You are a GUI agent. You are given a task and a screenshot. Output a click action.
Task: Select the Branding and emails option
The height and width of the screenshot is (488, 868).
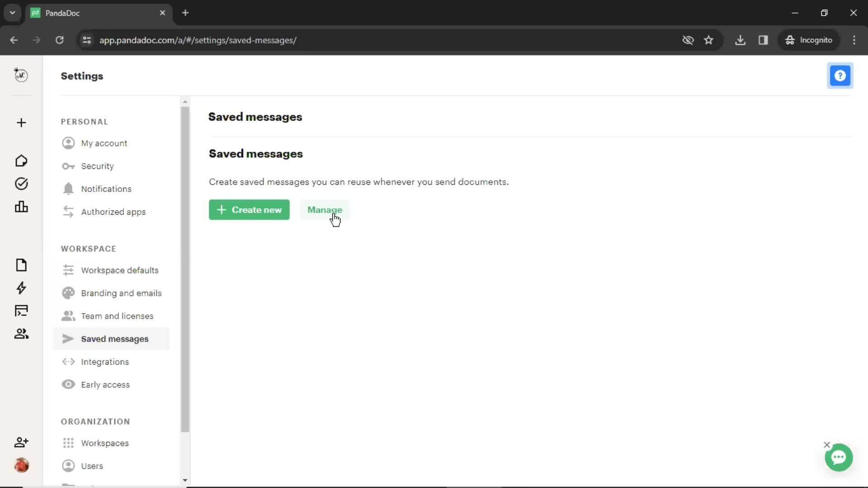coord(122,292)
